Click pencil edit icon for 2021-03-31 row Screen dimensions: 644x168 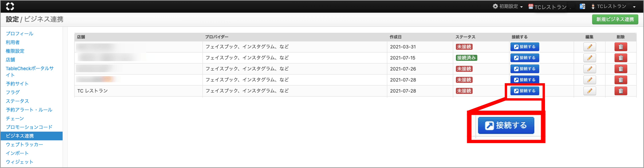[590, 47]
